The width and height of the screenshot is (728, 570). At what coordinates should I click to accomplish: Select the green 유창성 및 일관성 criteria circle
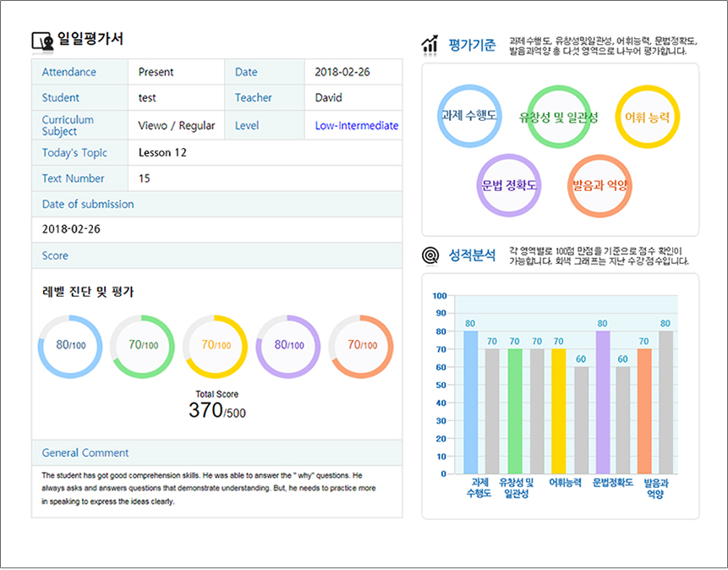[x=559, y=117]
